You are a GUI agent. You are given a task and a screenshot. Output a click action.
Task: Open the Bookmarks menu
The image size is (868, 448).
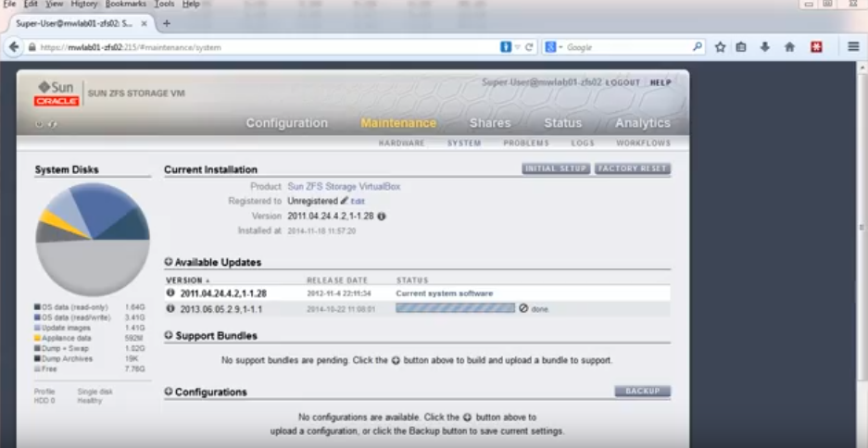tap(126, 4)
